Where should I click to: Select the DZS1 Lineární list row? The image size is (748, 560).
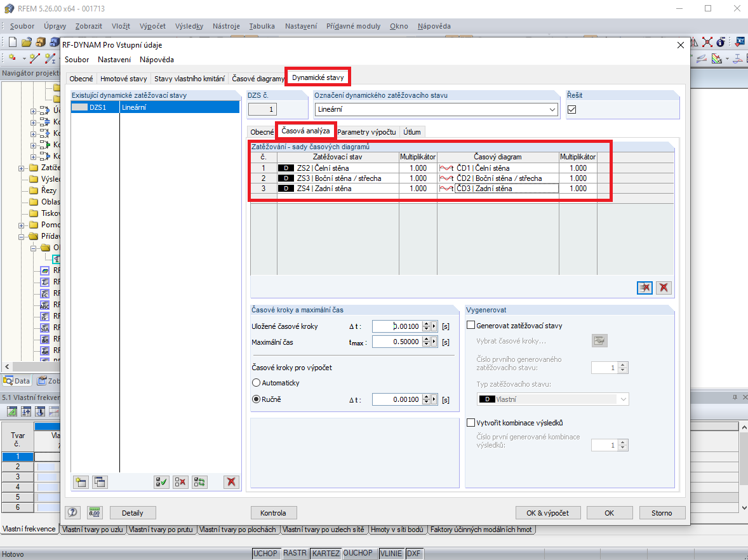pos(155,107)
